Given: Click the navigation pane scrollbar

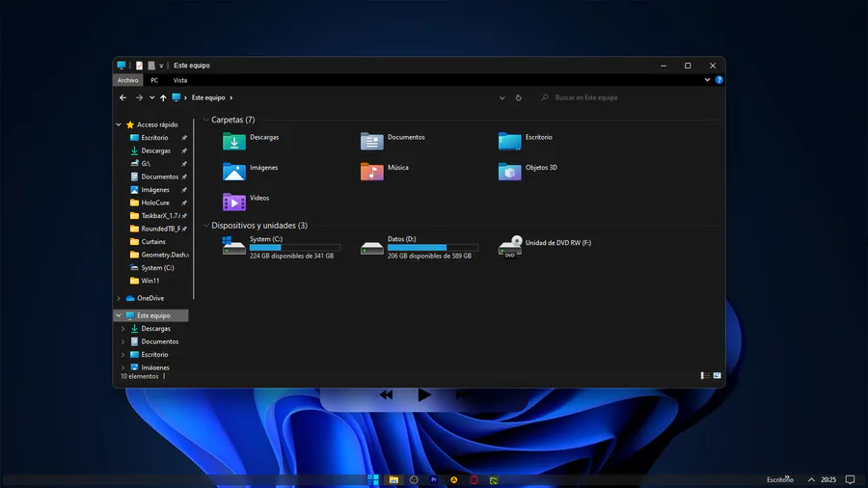Looking at the screenshot, I should click(x=194, y=209).
